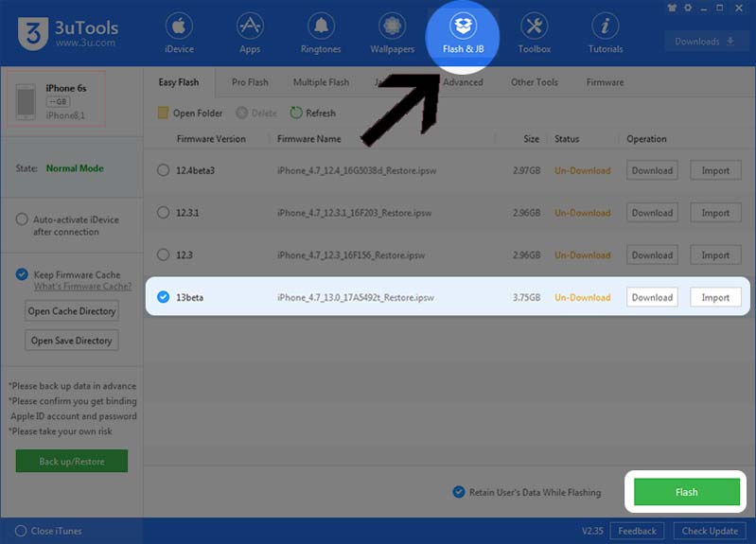The width and height of the screenshot is (756, 544).
Task: Download the 12.3.1 firmware
Action: pos(652,213)
